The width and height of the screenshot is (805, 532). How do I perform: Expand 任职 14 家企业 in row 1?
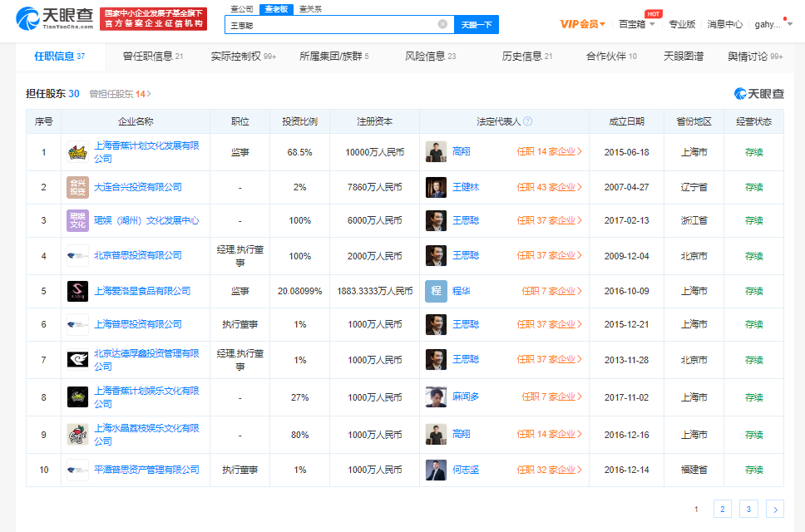tap(549, 152)
